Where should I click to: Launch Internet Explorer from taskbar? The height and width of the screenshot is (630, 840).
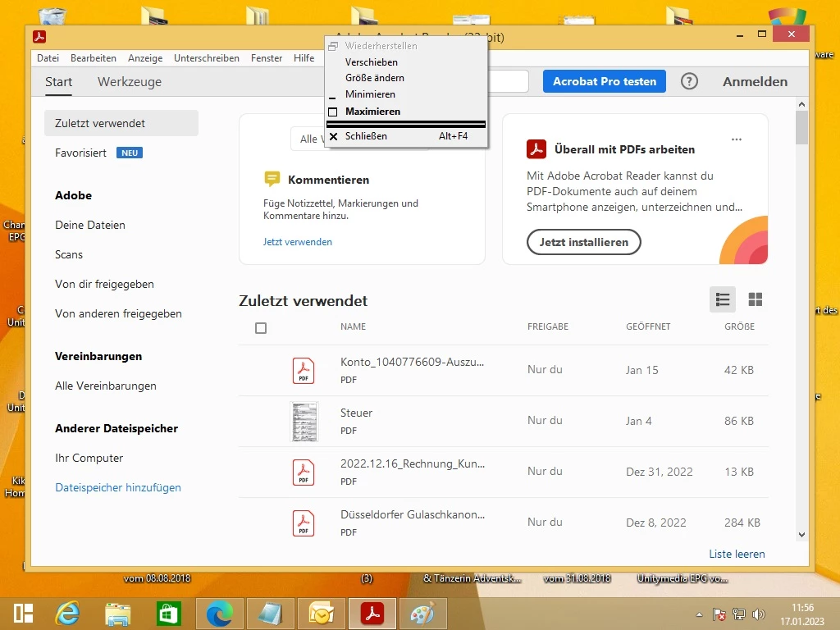67,614
